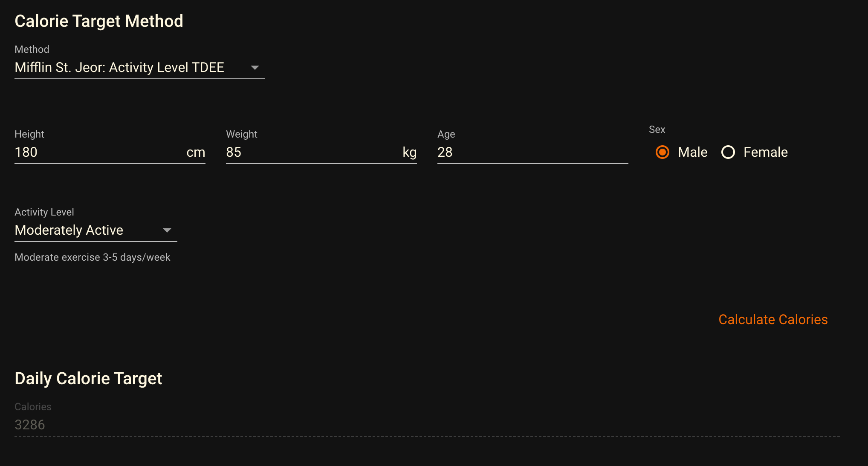Image resolution: width=868 pixels, height=466 pixels.
Task: Select the Male radio button
Action: point(663,152)
